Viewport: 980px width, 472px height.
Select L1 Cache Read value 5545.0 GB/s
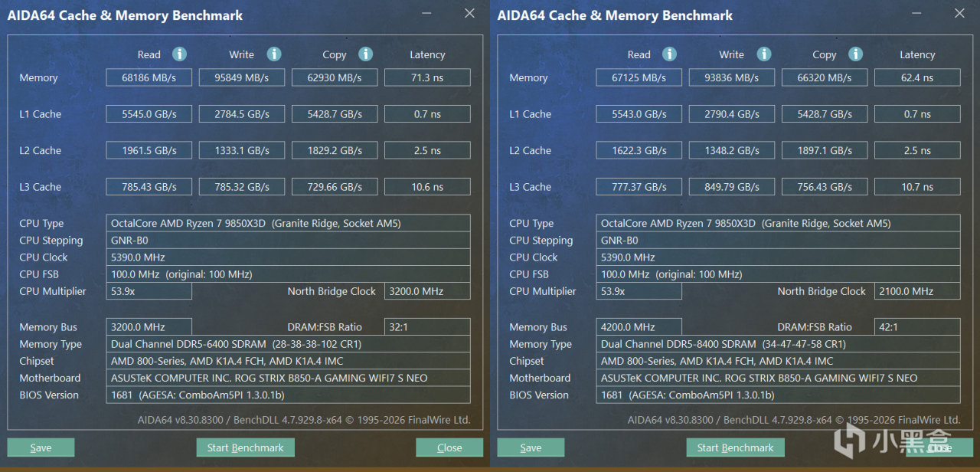coord(149,114)
